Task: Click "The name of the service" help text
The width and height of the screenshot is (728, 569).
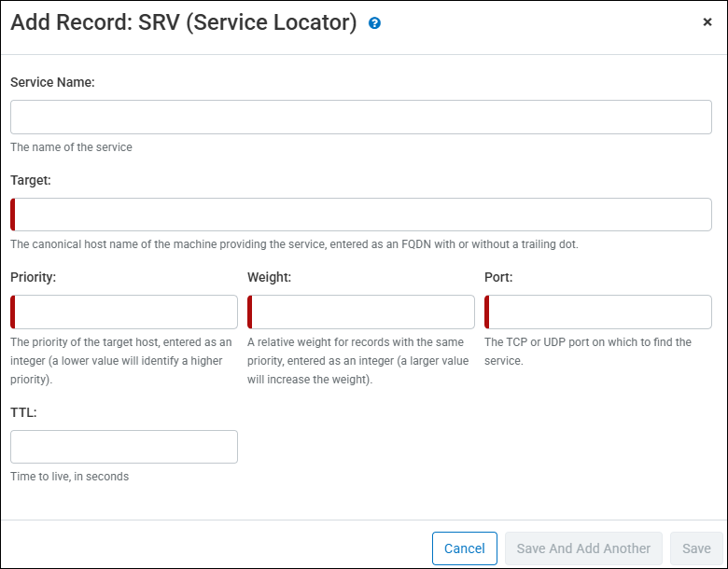Action: pos(71,147)
